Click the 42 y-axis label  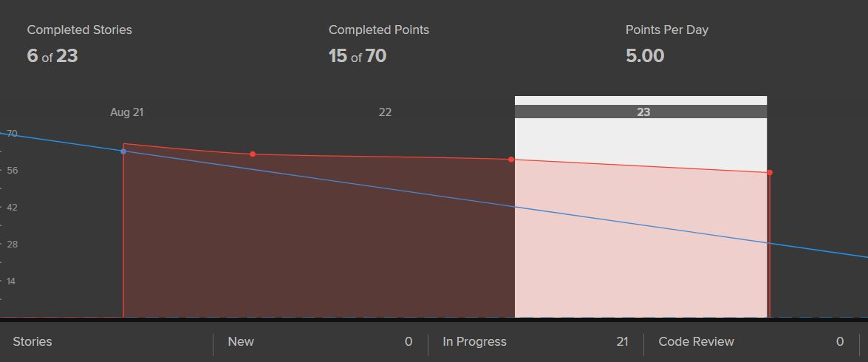(x=12, y=208)
